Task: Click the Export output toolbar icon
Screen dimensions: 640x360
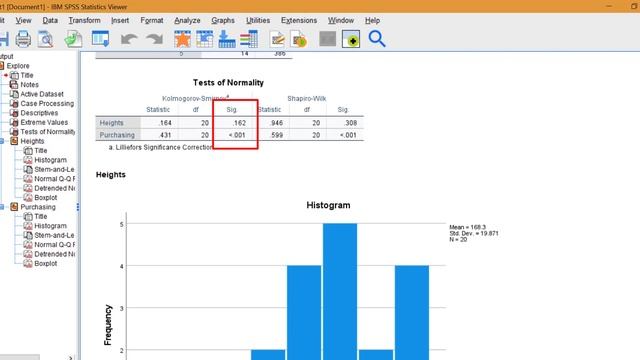Action: tap(73, 39)
